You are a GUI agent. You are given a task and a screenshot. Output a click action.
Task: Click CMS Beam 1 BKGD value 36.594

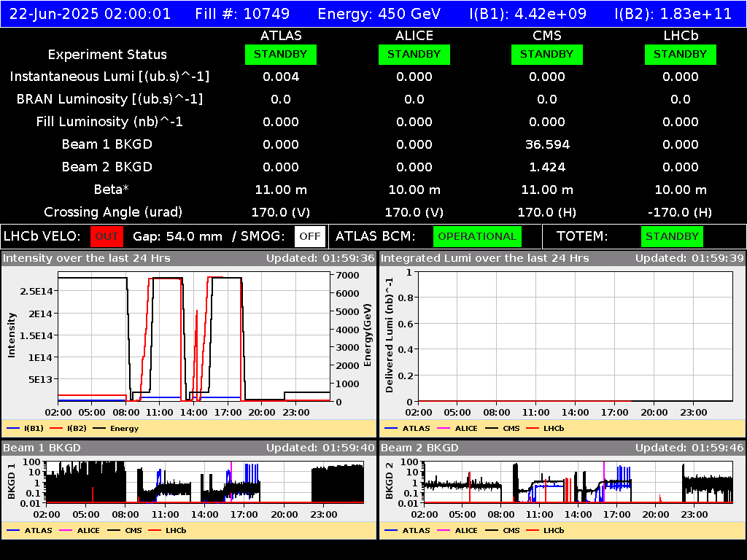tap(547, 144)
